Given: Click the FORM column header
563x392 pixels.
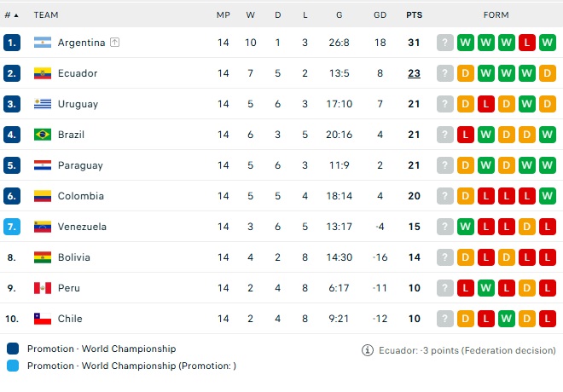Looking at the screenshot, I should tap(496, 15).
